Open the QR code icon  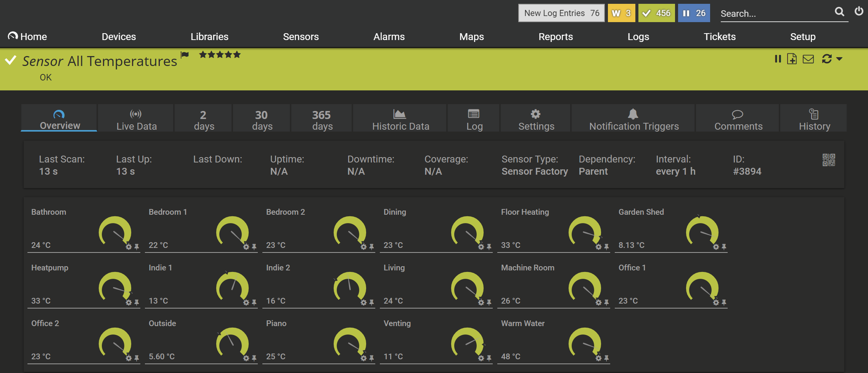[828, 160]
